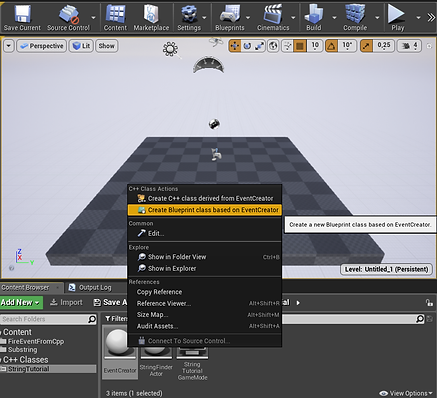
Task: Focus the Search Folders field
Action: [49, 319]
